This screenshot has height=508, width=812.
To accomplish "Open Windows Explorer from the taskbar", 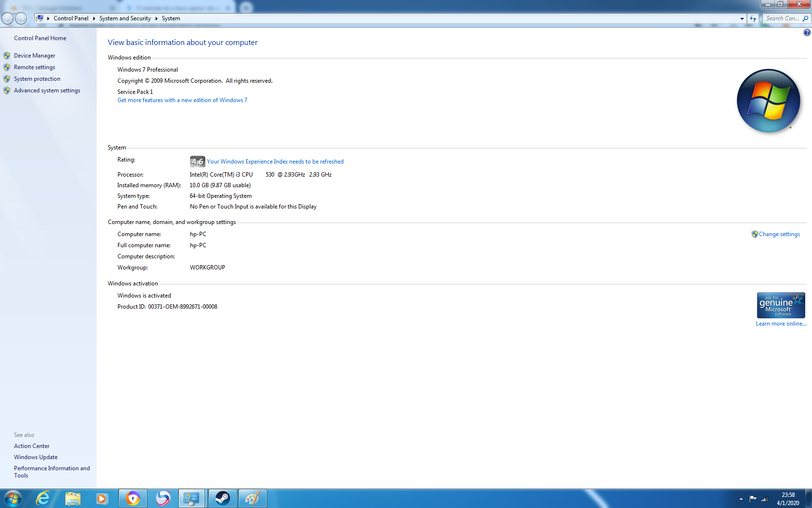I will [x=72, y=498].
